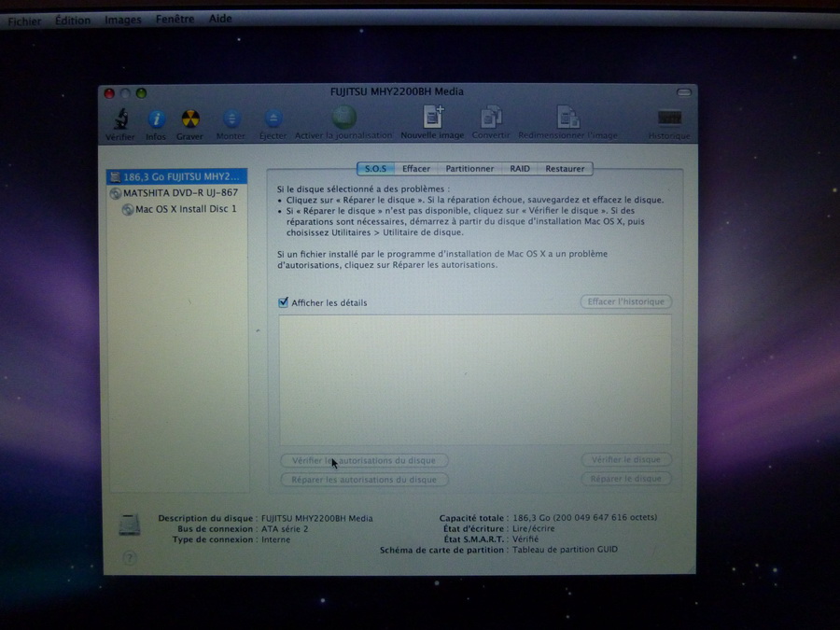
Task: Click the disk icon beside Description du disque
Action: [130, 525]
